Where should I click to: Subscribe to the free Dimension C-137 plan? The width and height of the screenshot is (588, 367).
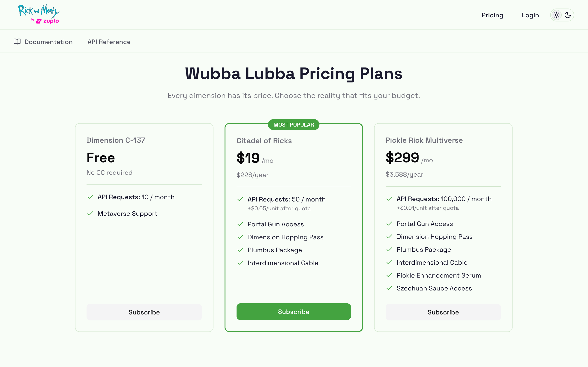pyautogui.click(x=144, y=312)
